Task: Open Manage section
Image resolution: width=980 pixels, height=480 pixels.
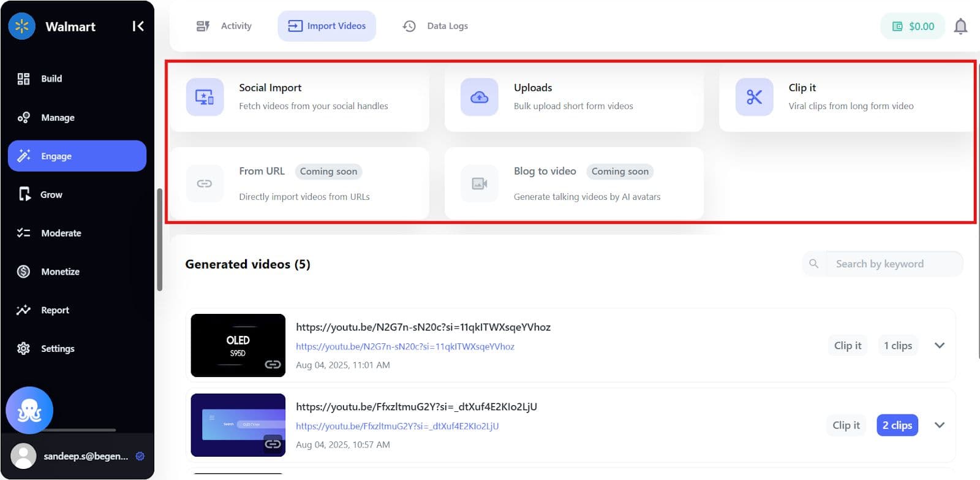Action: (x=77, y=117)
